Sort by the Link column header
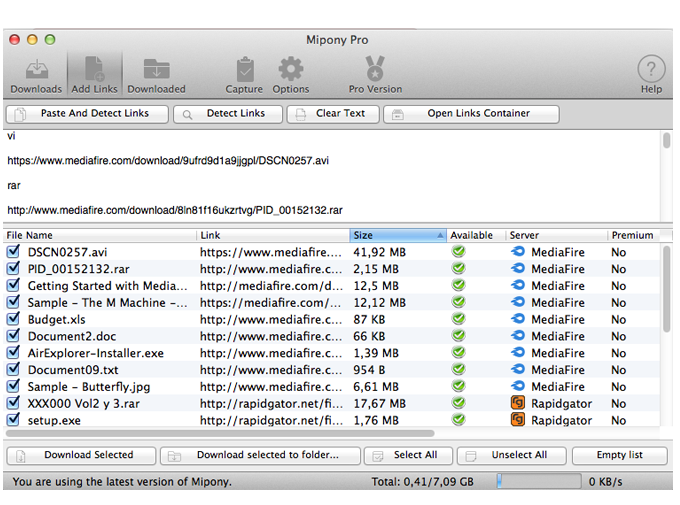The width and height of the screenshot is (680, 505). pos(273,235)
